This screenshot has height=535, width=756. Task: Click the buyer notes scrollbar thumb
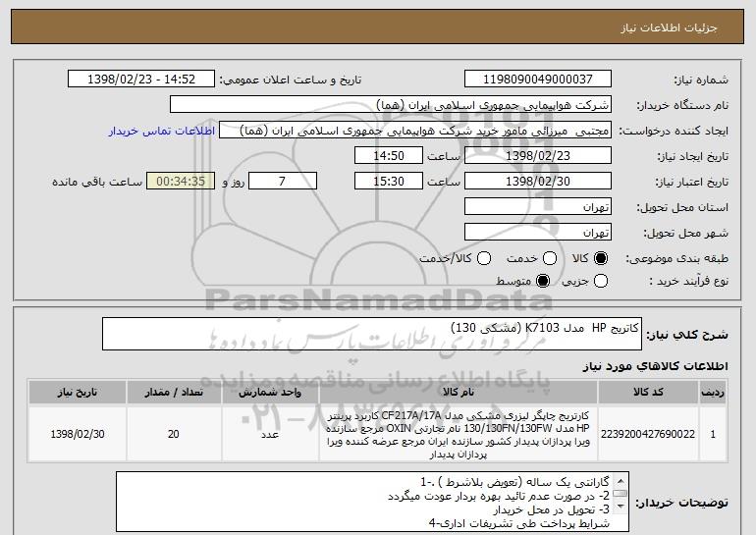click(621, 493)
